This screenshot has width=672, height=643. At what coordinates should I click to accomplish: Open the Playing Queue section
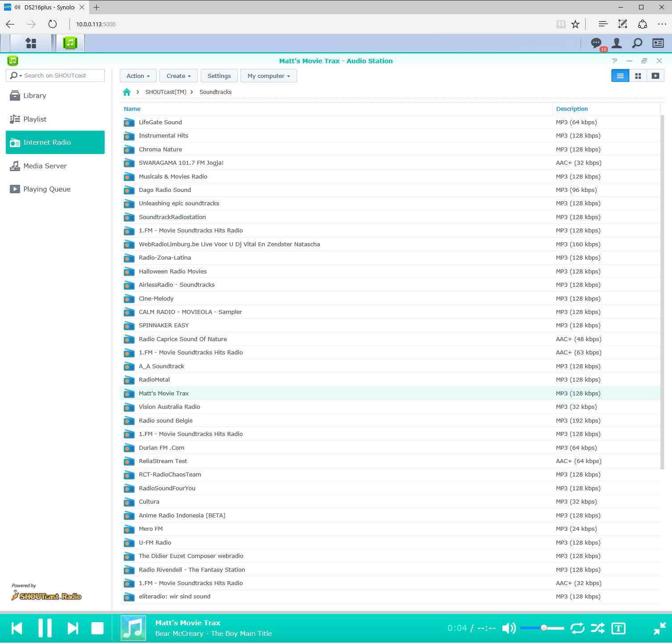(55, 189)
